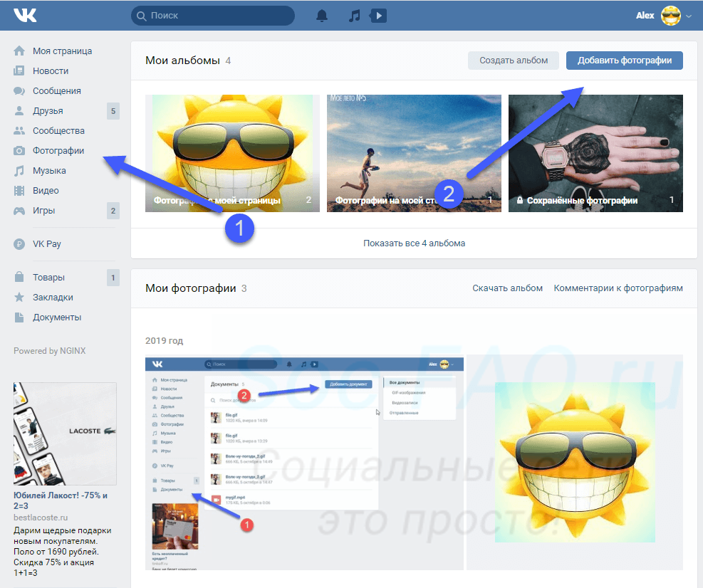This screenshot has width=703, height=588.
Task: Click the 2019 год label
Action: pyautogui.click(x=164, y=340)
